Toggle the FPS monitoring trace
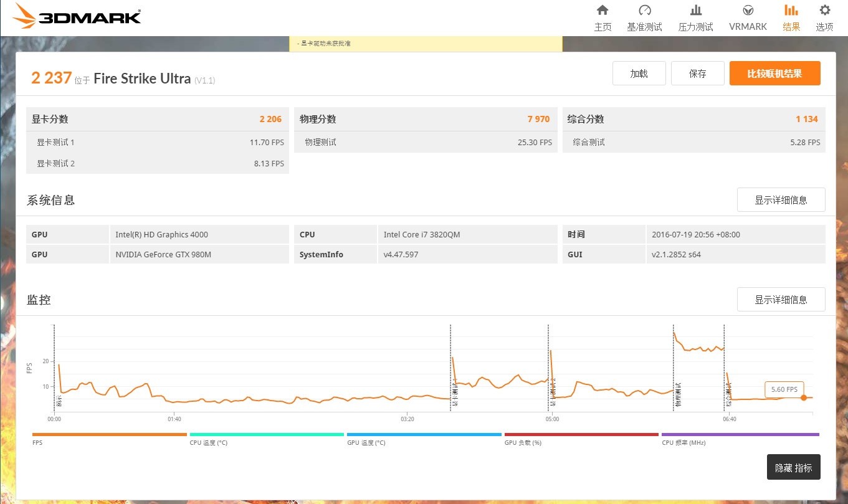 [x=109, y=435]
